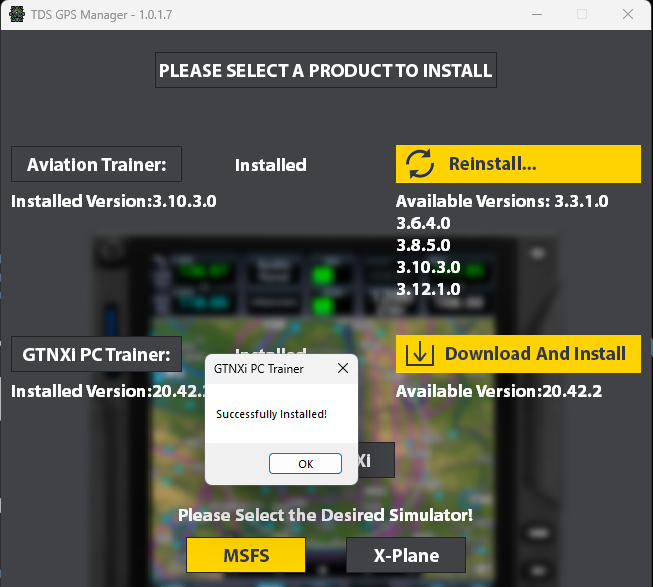Choose available version 3.3.1.0
Viewport: 653px width, 587px height.
pos(581,201)
